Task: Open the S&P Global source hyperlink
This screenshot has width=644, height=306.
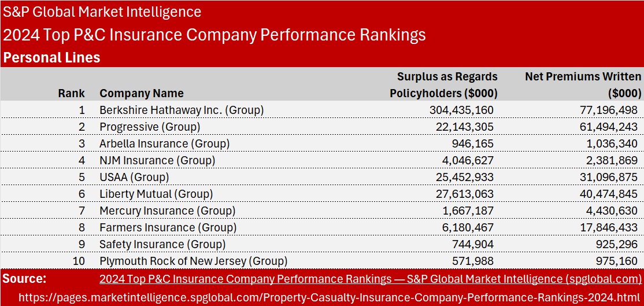Action: (370, 279)
